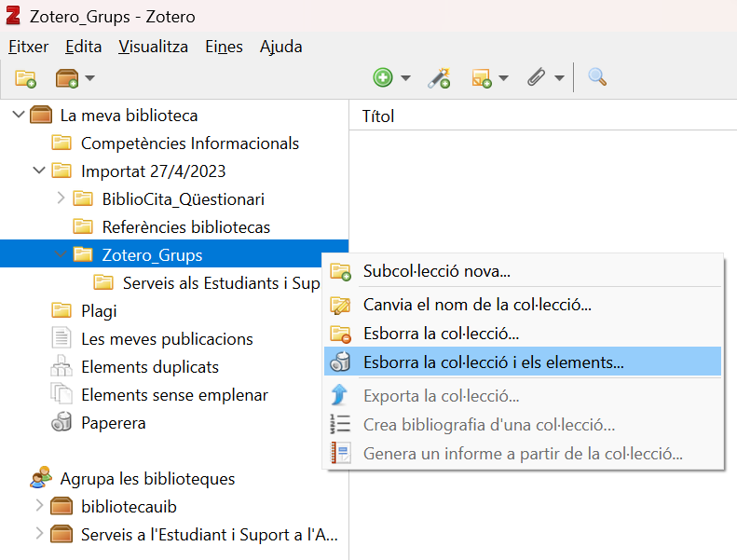
Task: Open Les meves publicacions
Action: click(x=167, y=339)
